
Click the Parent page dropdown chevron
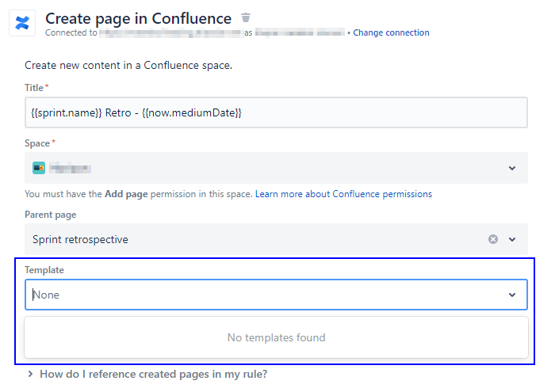coord(512,239)
